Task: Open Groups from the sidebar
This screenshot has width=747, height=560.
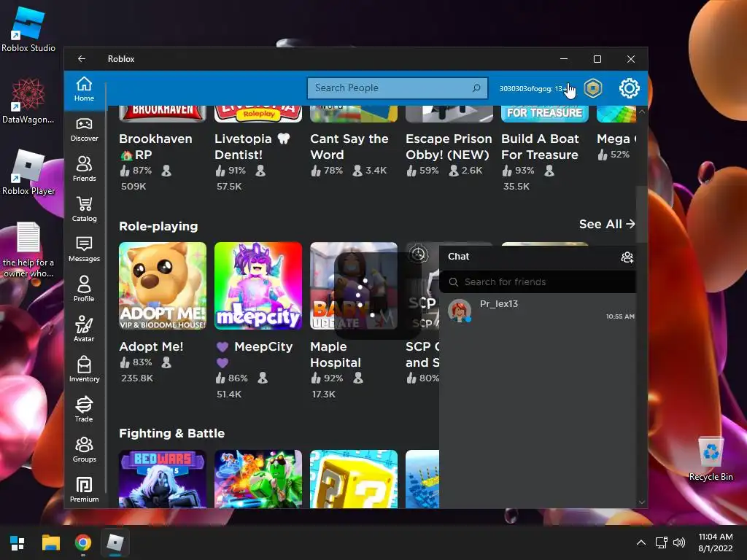Action: (84, 450)
